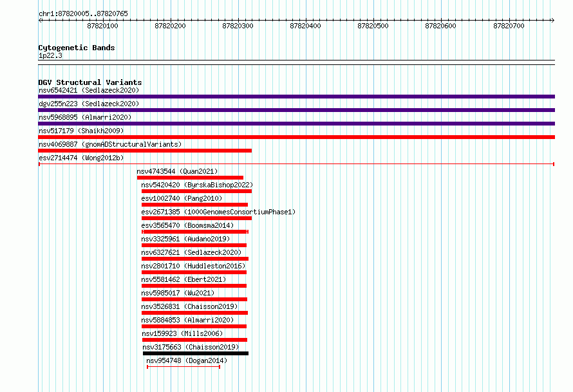Click the purple bar under nsv5968895
This screenshot has width=573, height=392.
pos(296,124)
